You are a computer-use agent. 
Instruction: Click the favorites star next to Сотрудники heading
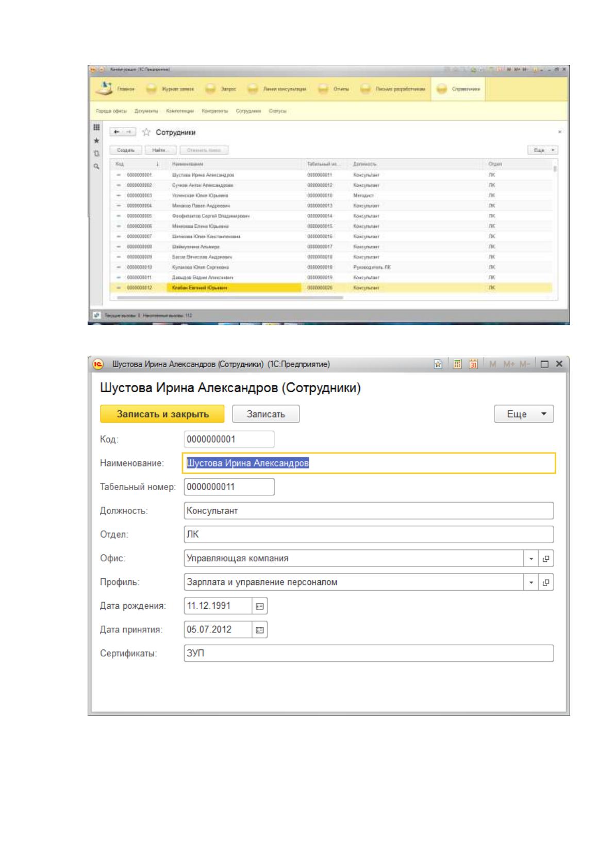[146, 132]
